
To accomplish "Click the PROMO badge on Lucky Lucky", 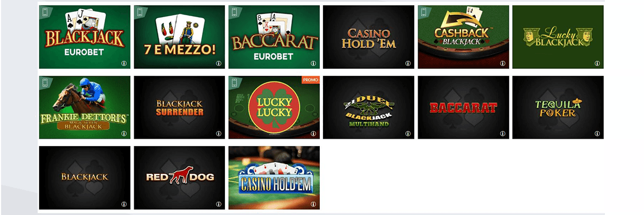I will 311,80.
